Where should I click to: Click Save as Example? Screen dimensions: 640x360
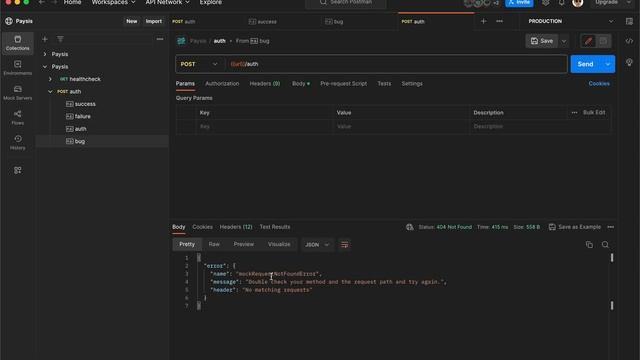[575, 227]
